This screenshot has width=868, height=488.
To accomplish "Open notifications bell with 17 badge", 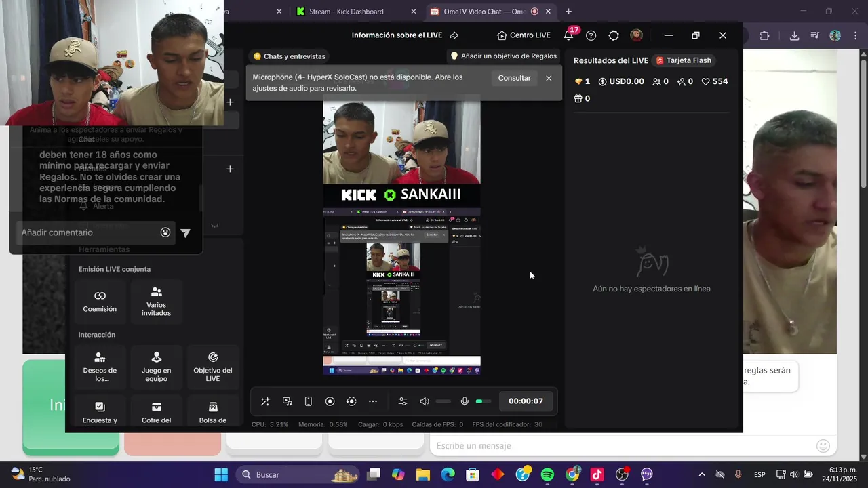I will 569,35.
